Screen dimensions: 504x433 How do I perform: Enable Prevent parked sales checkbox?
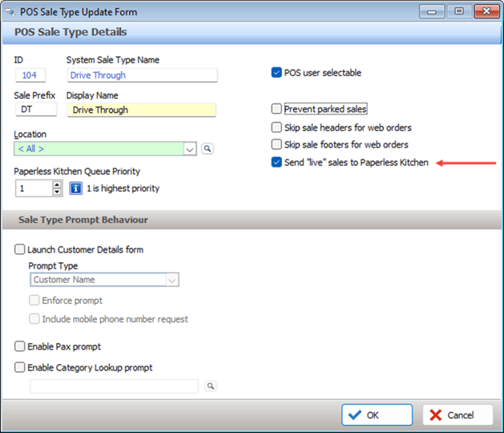[276, 109]
